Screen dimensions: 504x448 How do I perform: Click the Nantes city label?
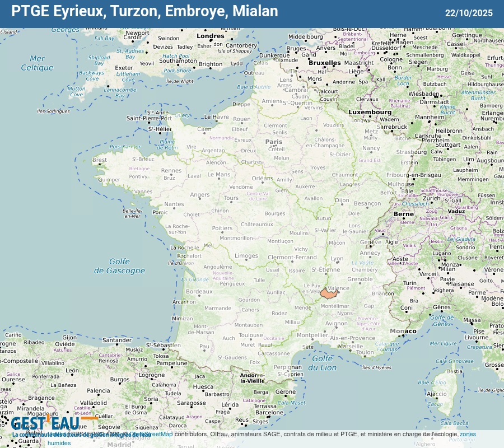pos(174,204)
